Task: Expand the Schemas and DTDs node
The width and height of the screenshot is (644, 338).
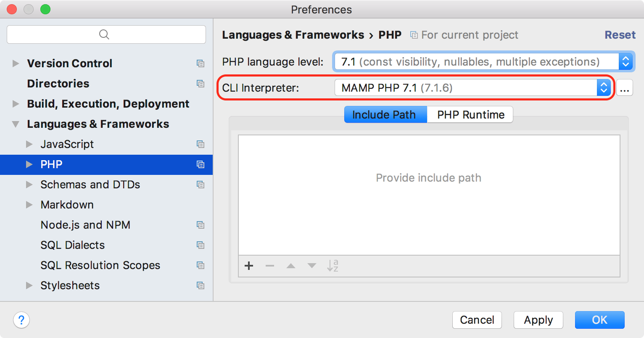Action: tap(29, 185)
